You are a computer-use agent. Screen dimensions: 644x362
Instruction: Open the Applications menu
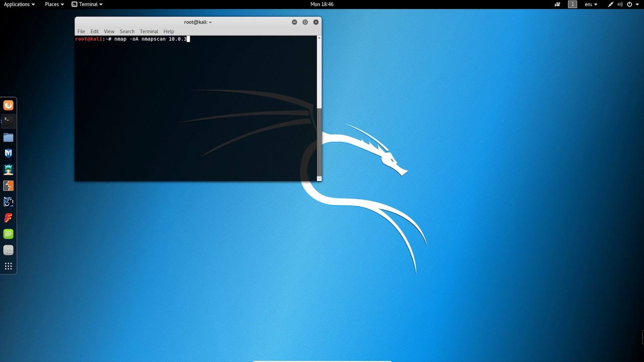pyautogui.click(x=19, y=4)
